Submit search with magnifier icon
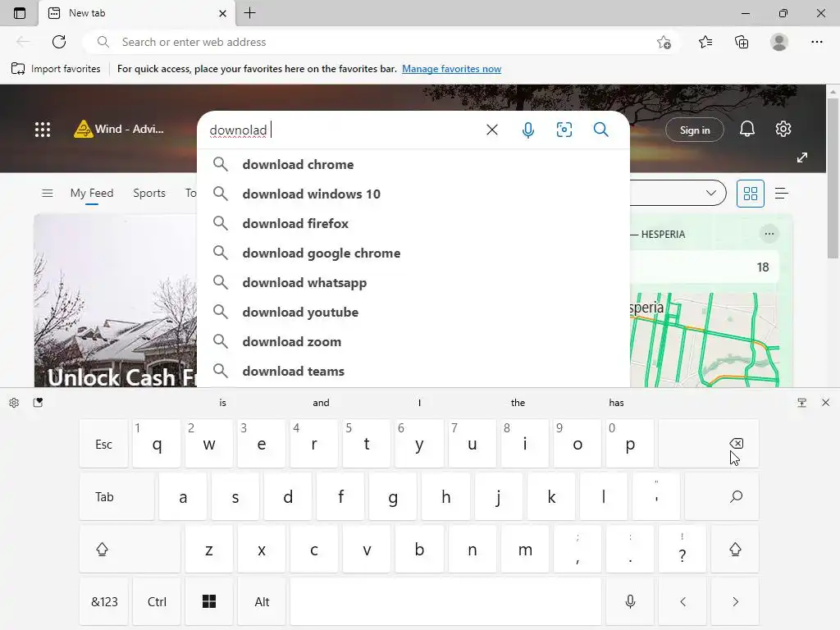 [600, 130]
